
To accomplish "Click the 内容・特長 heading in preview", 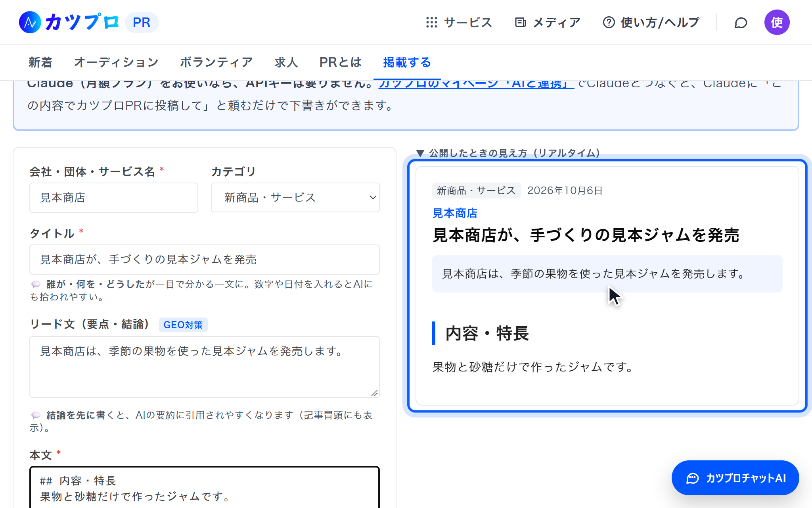I will [x=487, y=333].
